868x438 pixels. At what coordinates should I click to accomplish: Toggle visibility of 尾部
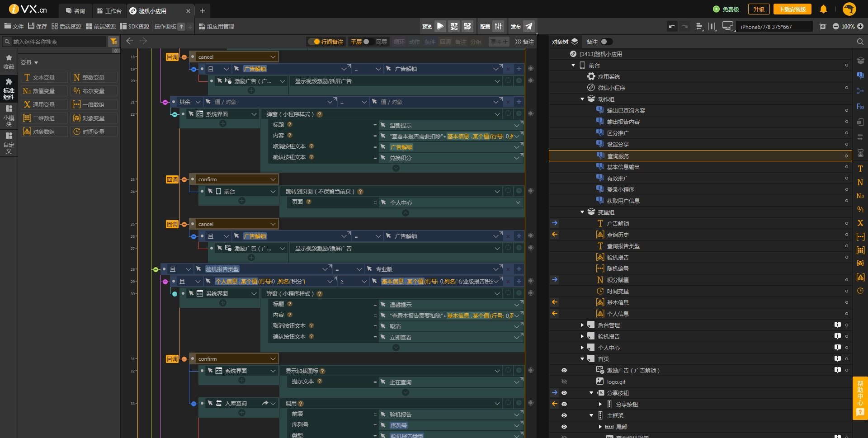pos(564,427)
